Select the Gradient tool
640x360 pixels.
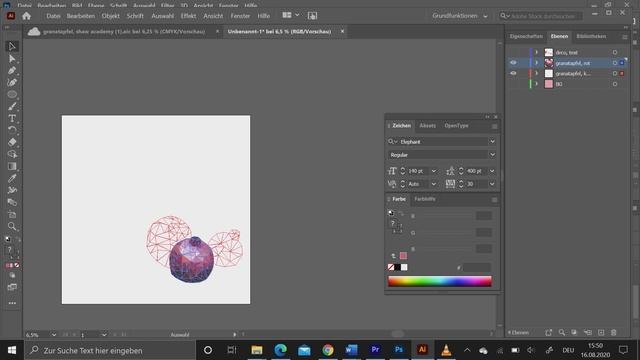point(12,166)
